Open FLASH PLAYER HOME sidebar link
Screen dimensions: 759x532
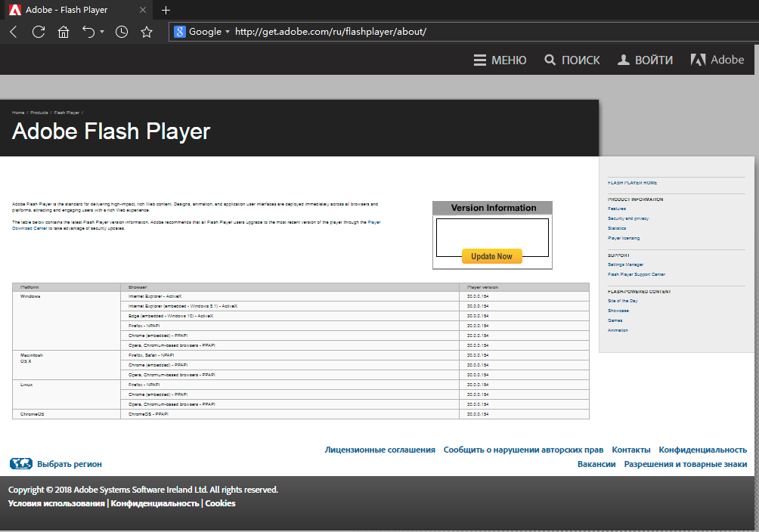[632, 183]
